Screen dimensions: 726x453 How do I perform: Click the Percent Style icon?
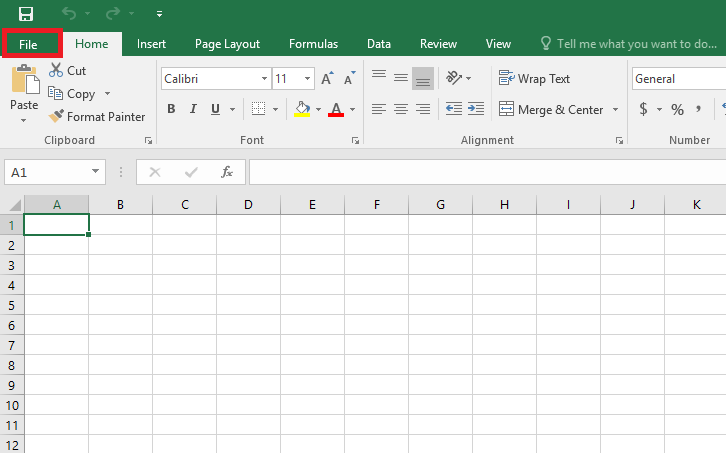coord(677,110)
